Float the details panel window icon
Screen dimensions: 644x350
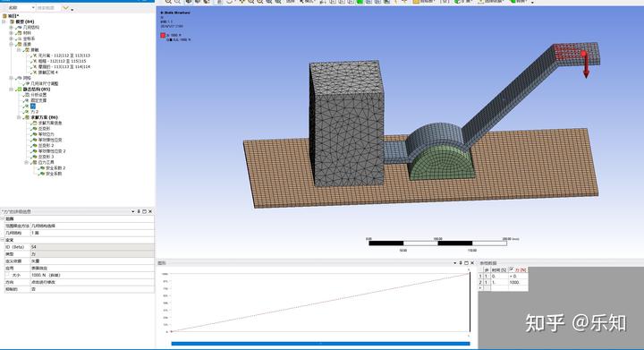[144, 211]
